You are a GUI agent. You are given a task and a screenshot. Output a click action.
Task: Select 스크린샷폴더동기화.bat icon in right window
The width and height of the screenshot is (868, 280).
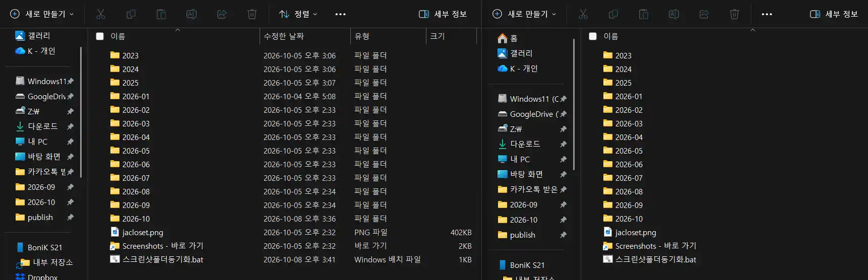pos(608,259)
